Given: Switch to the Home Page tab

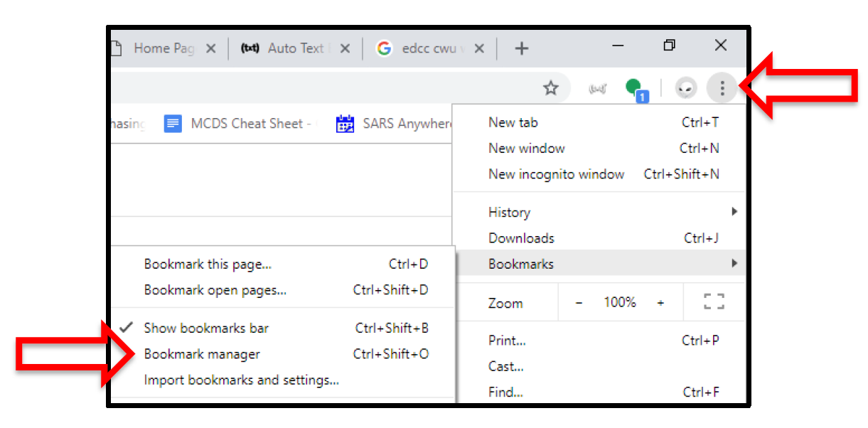Looking at the screenshot, I should [165, 48].
